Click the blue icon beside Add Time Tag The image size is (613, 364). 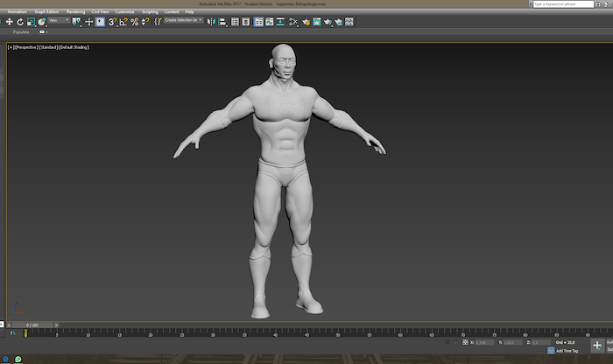coord(551,351)
